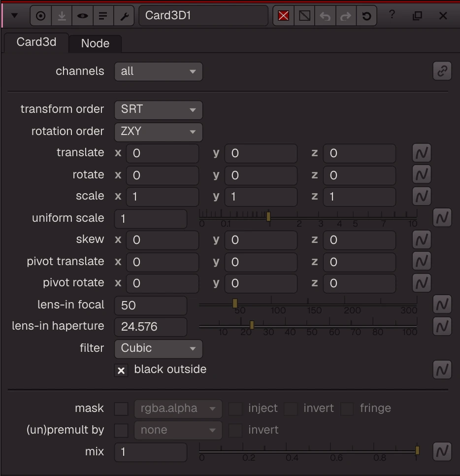Open the rotation order ZXY dropdown

159,132
